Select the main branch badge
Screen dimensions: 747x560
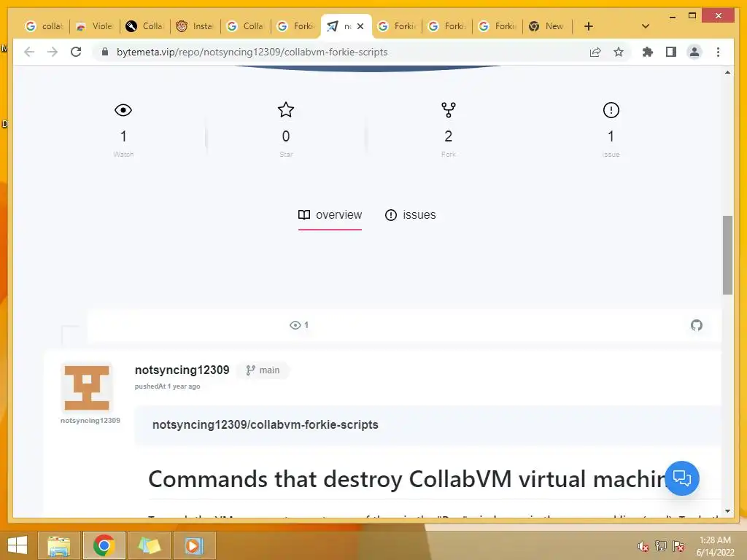[x=263, y=370]
